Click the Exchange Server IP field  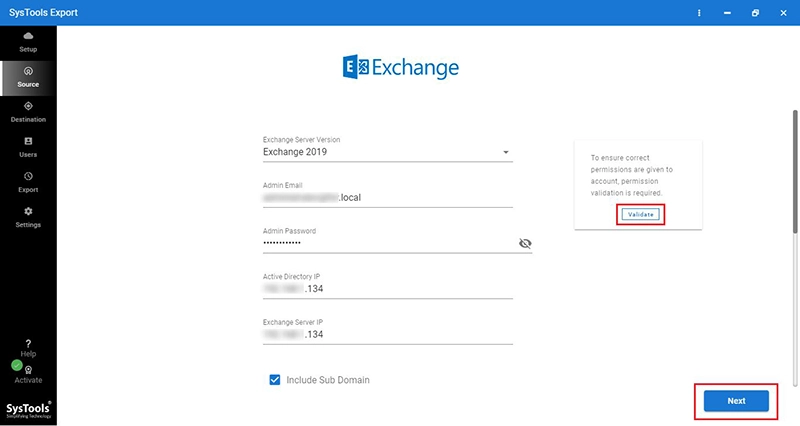coord(388,334)
